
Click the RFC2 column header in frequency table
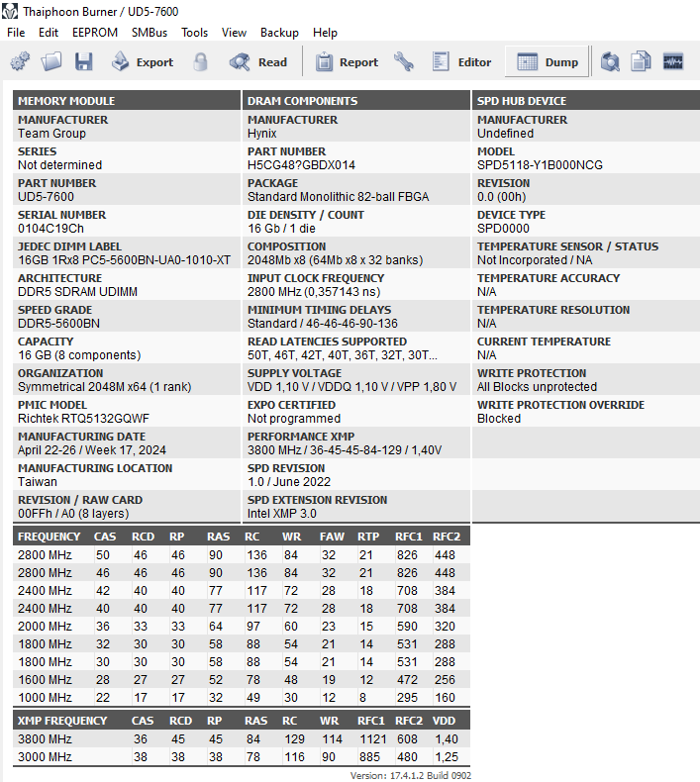point(447,537)
